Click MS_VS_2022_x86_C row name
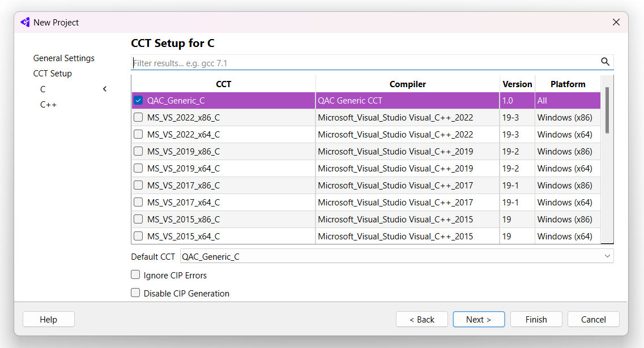The image size is (644, 348). pos(184,118)
